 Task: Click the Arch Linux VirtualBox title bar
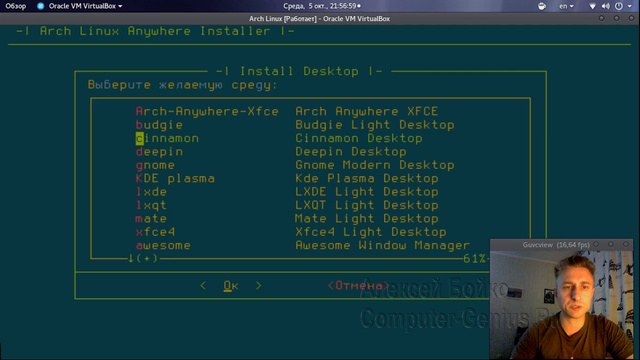319,18
